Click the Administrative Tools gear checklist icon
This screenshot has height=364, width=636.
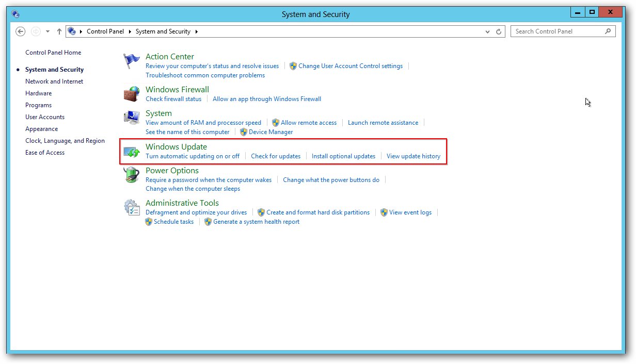(x=132, y=207)
